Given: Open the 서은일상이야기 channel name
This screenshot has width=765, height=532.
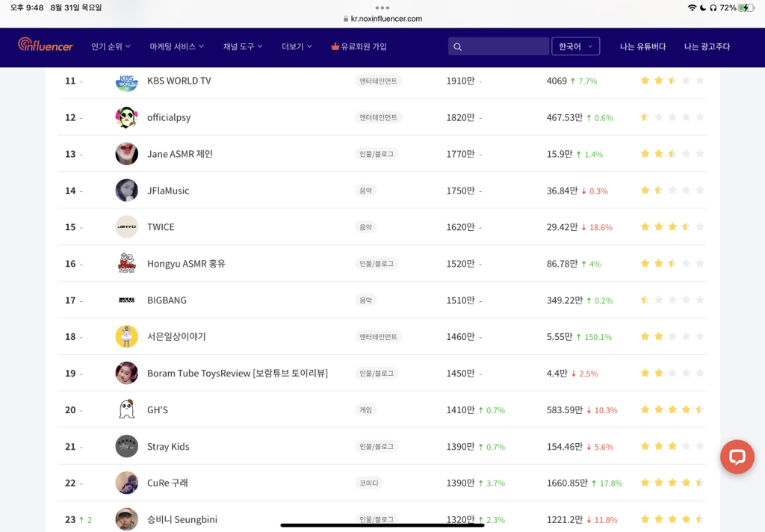Looking at the screenshot, I should coord(176,337).
